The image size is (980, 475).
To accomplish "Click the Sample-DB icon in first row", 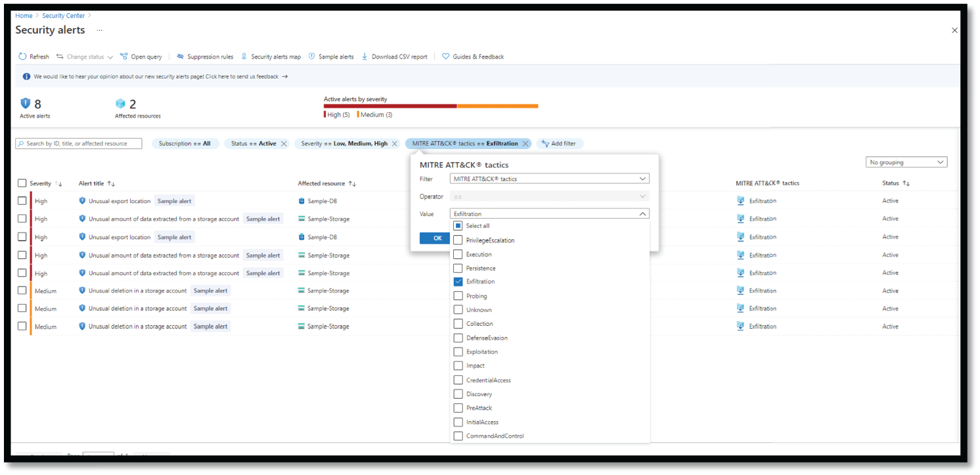I will [302, 201].
